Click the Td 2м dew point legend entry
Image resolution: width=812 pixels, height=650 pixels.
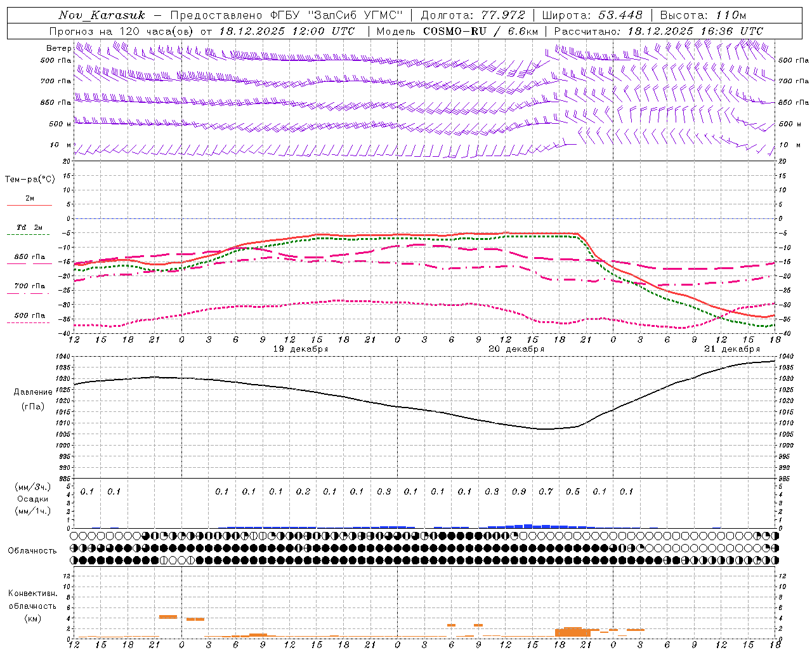(x=29, y=227)
